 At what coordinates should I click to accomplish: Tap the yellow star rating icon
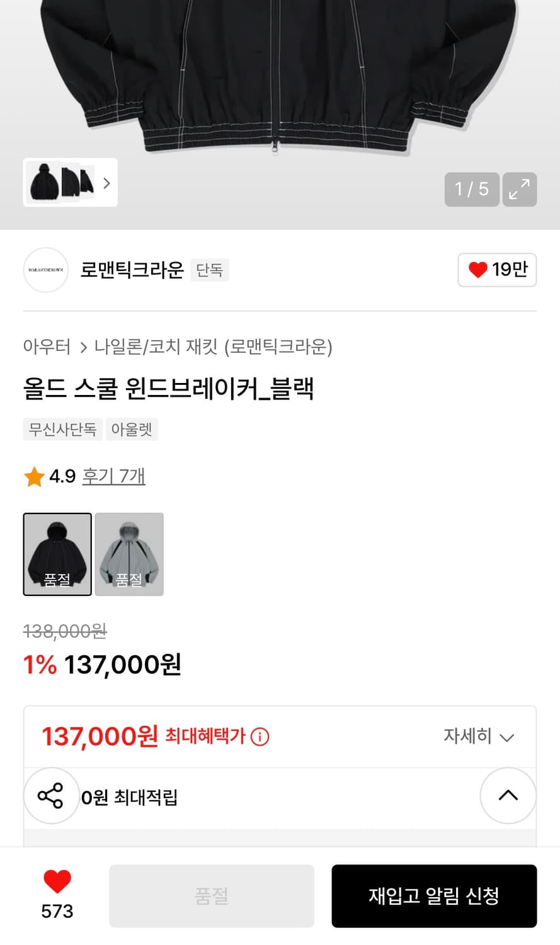coord(34,477)
